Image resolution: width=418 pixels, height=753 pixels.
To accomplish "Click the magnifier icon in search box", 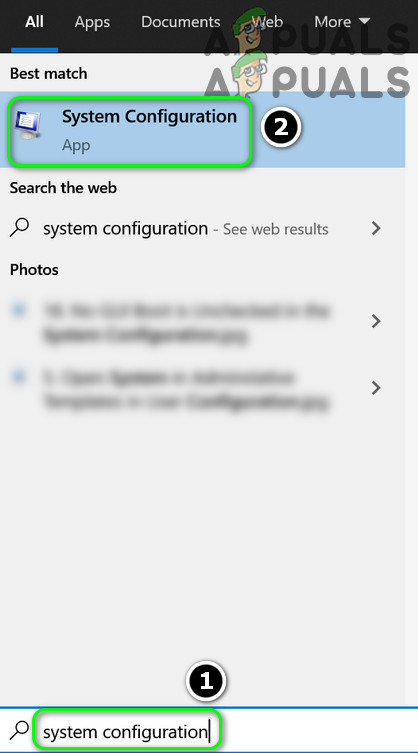I will click(x=20, y=730).
